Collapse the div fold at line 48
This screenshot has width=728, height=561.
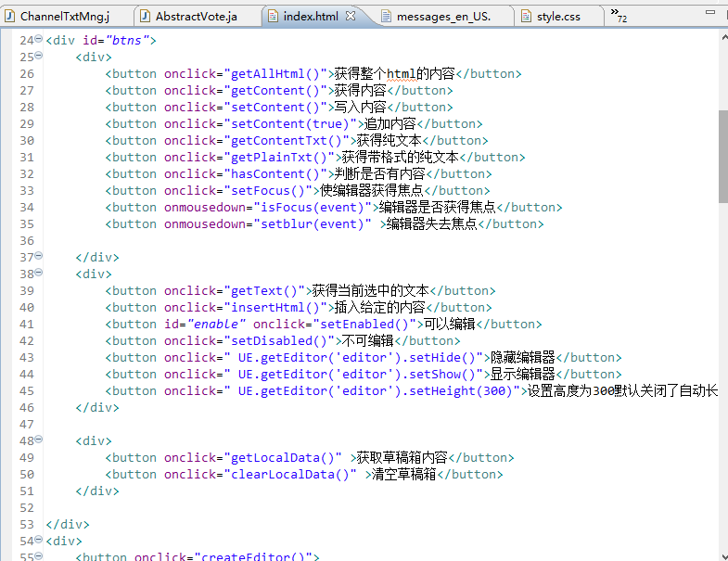click(x=39, y=439)
